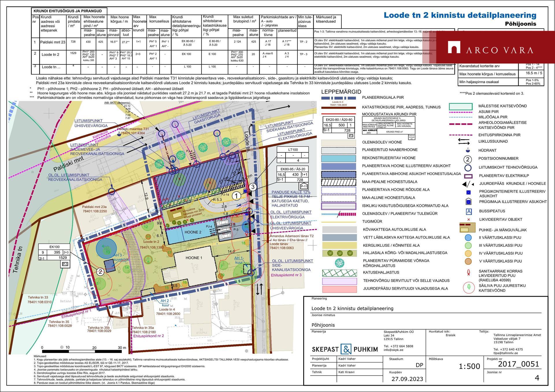
Task: Click the IV väärtusklassi puu orange circle
Action: [468, 253]
